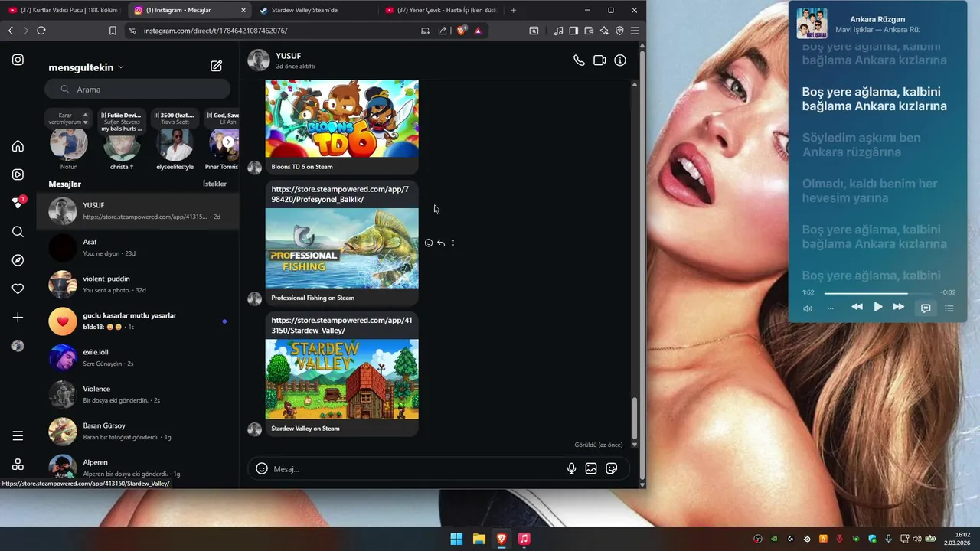
Task: Open Brave Wallet icon in toolbar
Action: [589, 31]
